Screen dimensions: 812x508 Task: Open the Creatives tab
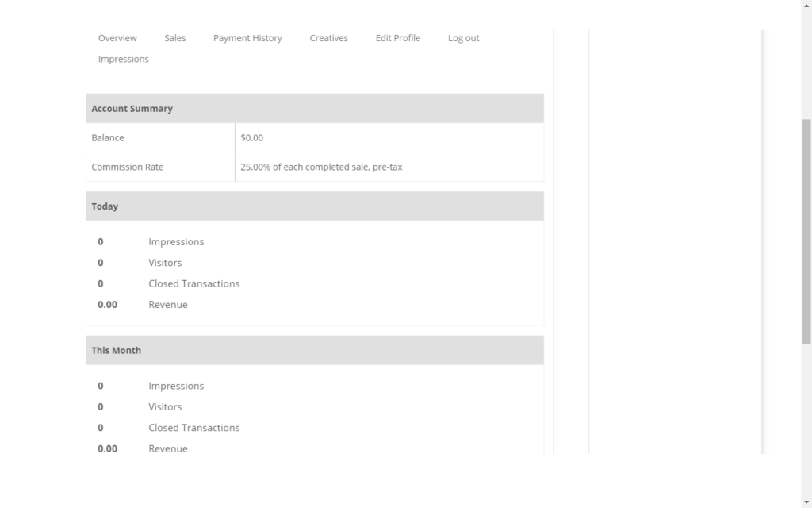click(x=329, y=38)
